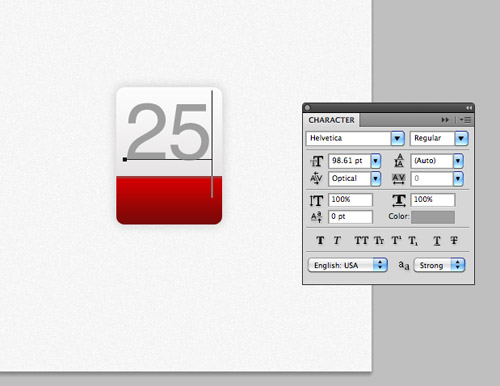Toggle Faux Italic style
Image resolution: width=500 pixels, height=386 pixels.
(x=337, y=240)
